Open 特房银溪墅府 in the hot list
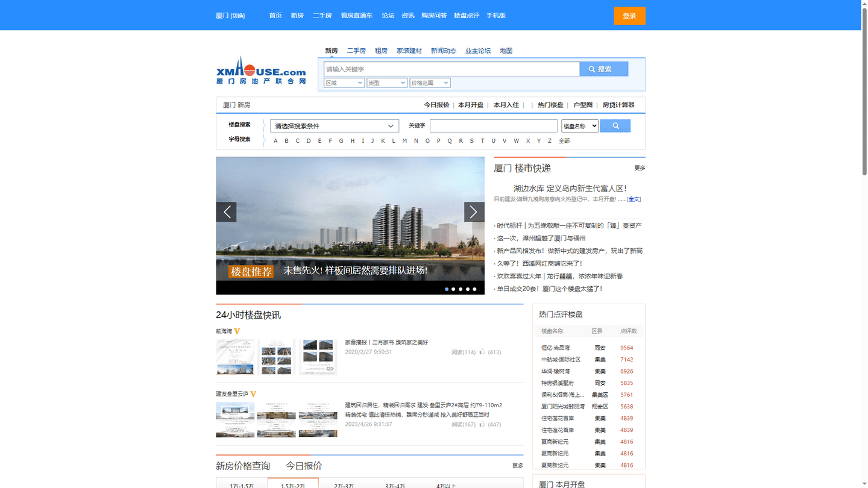Viewport: 868px width, 488px height. pyautogui.click(x=558, y=383)
